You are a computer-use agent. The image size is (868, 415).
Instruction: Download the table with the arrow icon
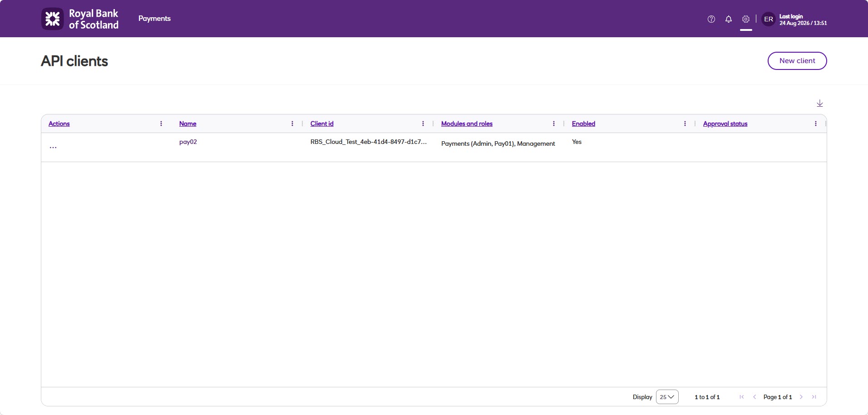point(820,104)
